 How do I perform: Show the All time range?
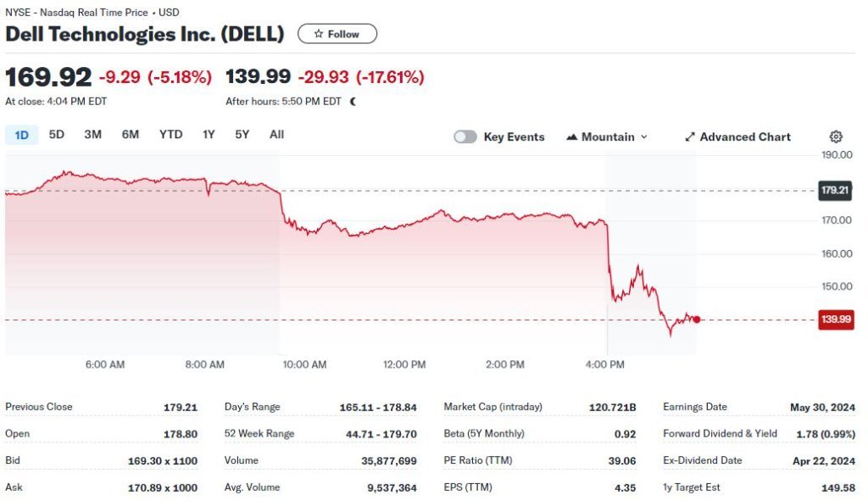tap(276, 134)
